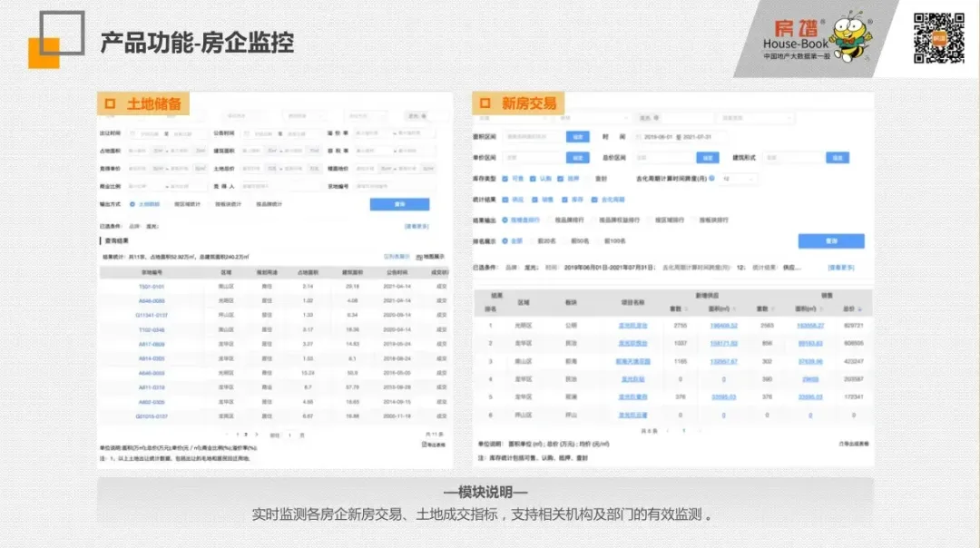Click the calendar icon beside the 时间 date range
980x548 pixels.
pos(638,136)
